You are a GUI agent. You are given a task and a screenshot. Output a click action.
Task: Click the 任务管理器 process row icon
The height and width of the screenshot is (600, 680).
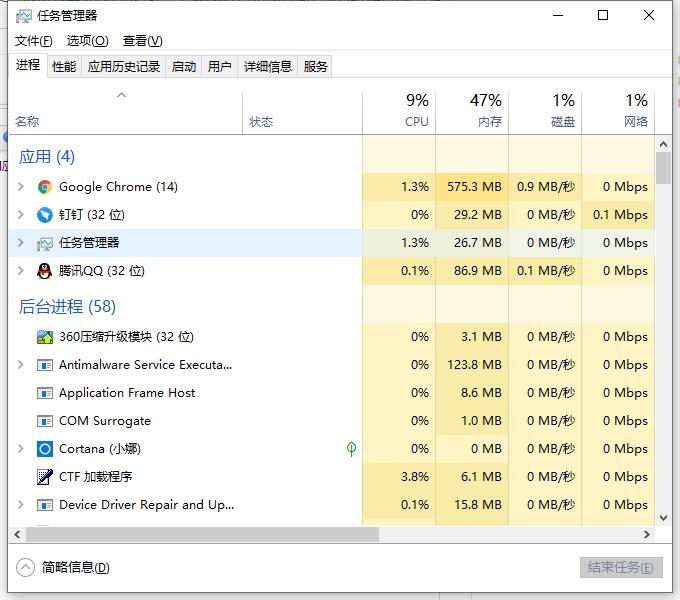point(44,243)
